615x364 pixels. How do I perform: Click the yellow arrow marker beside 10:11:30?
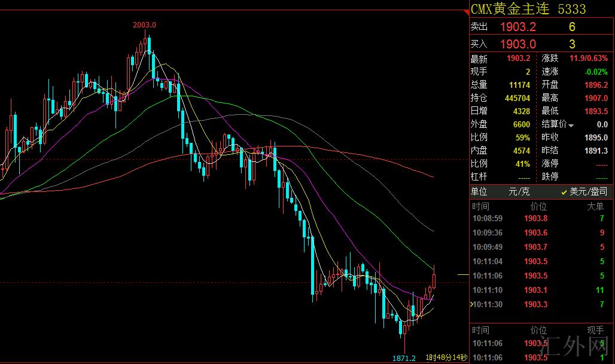click(x=471, y=304)
